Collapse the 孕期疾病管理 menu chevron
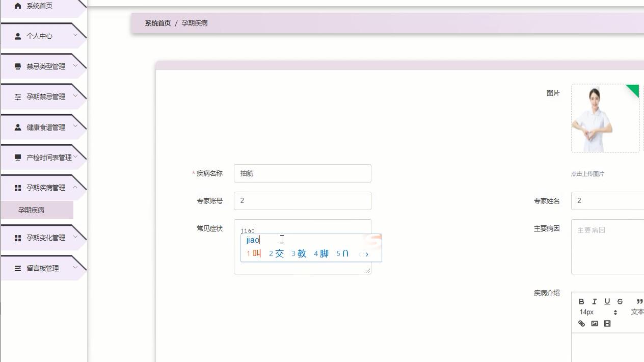The width and height of the screenshot is (644, 362). click(x=75, y=187)
